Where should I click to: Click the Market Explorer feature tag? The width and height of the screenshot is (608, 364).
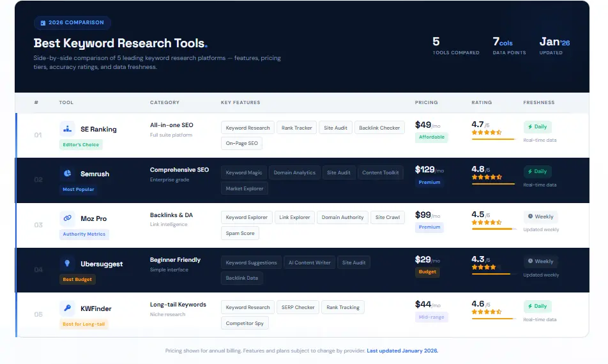244,189
